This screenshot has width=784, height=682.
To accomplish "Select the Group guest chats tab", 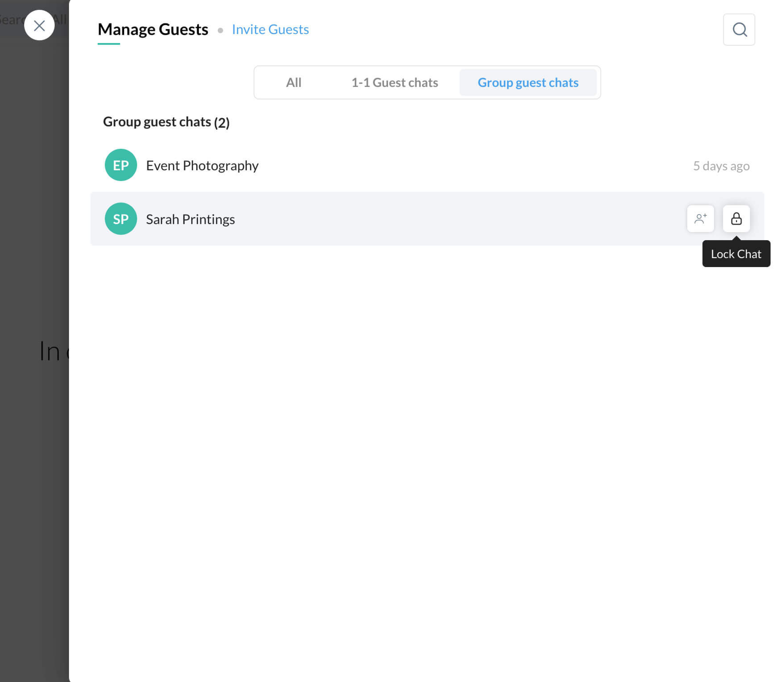I will point(528,83).
